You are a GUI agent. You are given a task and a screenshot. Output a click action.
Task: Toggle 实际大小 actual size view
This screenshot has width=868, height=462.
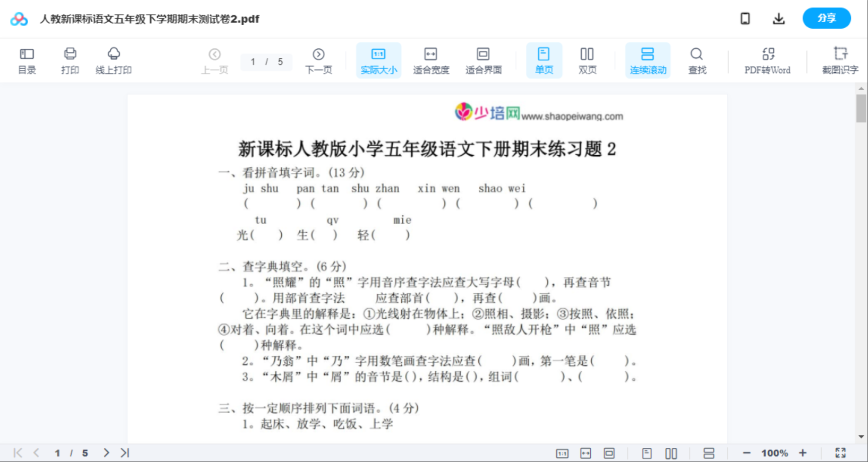(x=379, y=60)
